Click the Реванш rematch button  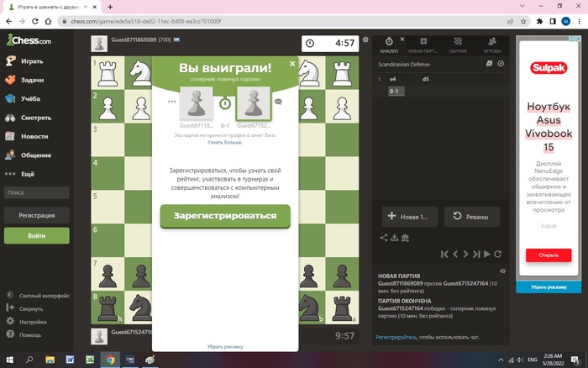click(x=472, y=217)
